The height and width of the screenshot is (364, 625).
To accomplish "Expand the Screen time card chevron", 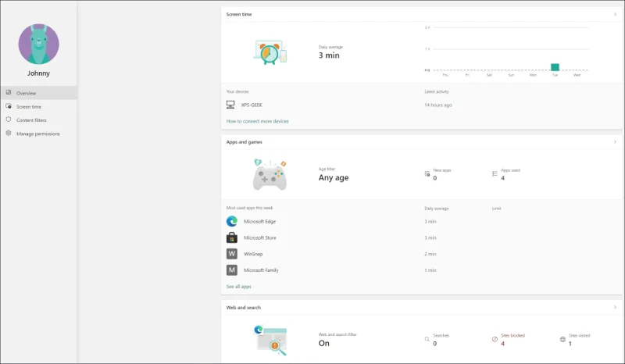I will pyautogui.click(x=615, y=14).
